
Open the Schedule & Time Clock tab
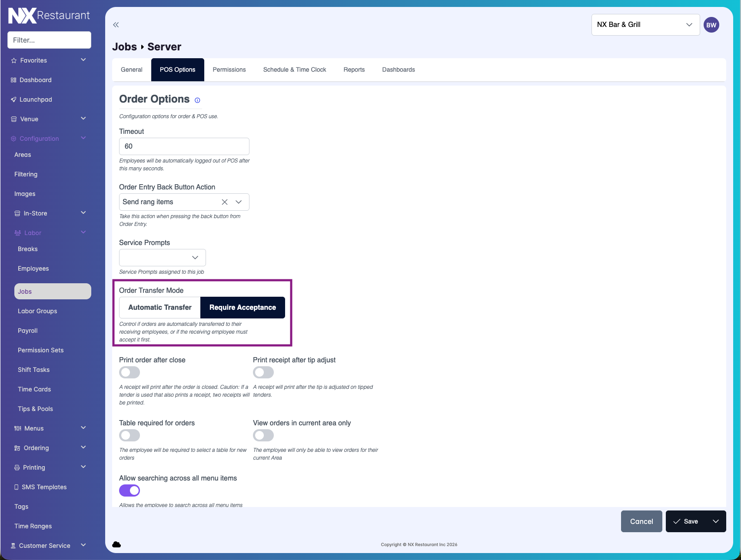294,70
